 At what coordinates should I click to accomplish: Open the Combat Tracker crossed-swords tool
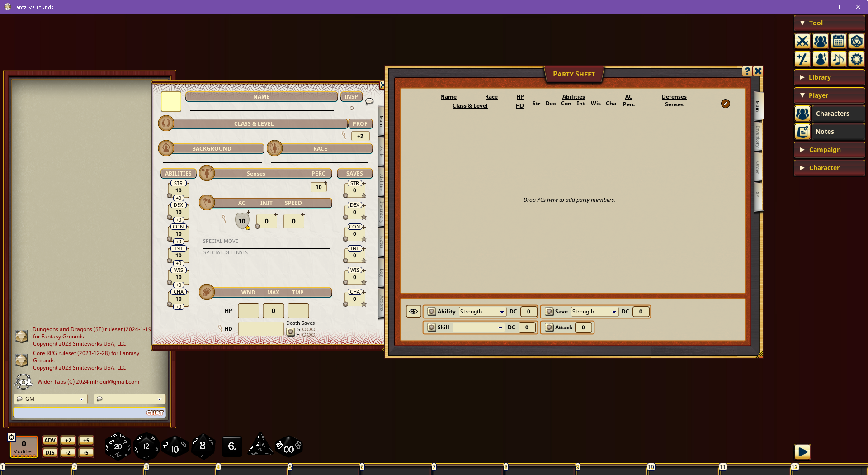pos(802,41)
